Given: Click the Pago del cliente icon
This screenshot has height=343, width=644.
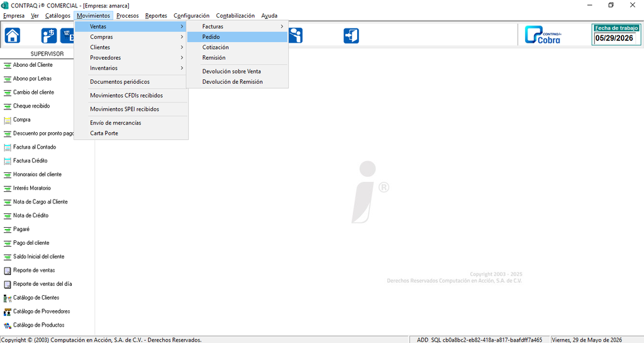Looking at the screenshot, I should click(8, 243).
